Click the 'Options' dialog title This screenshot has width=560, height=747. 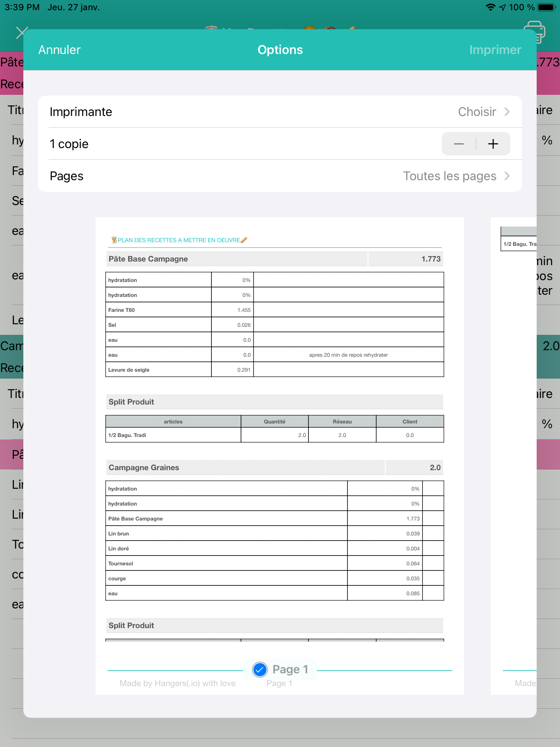(x=280, y=50)
